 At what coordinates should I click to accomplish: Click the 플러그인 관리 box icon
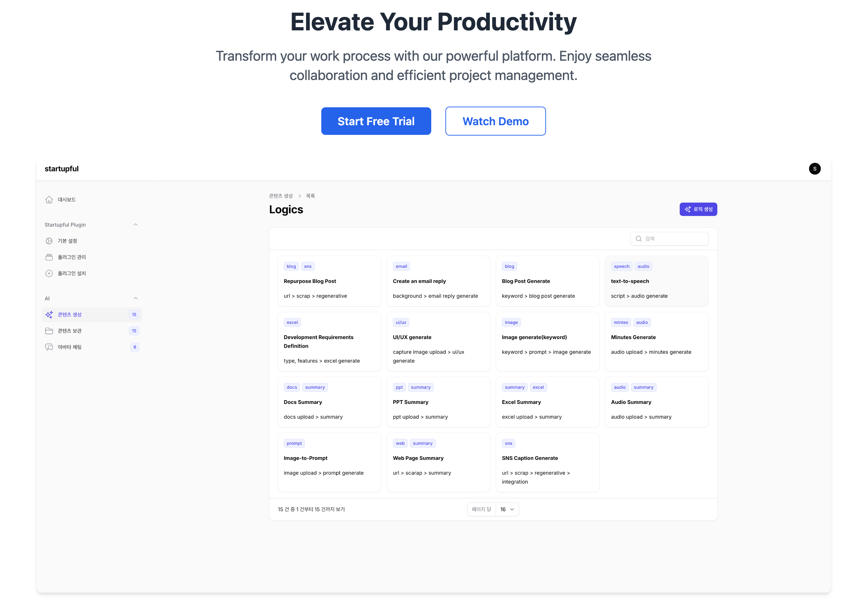coord(49,257)
